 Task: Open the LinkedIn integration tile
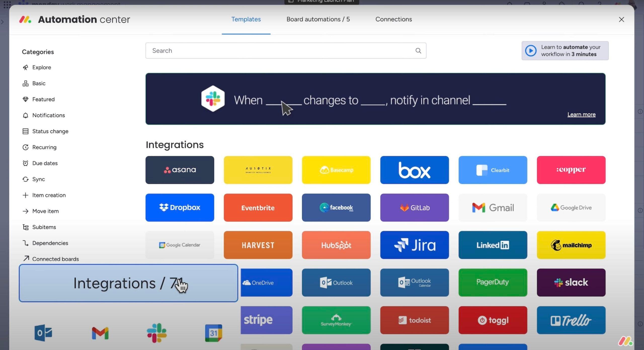pos(493,245)
